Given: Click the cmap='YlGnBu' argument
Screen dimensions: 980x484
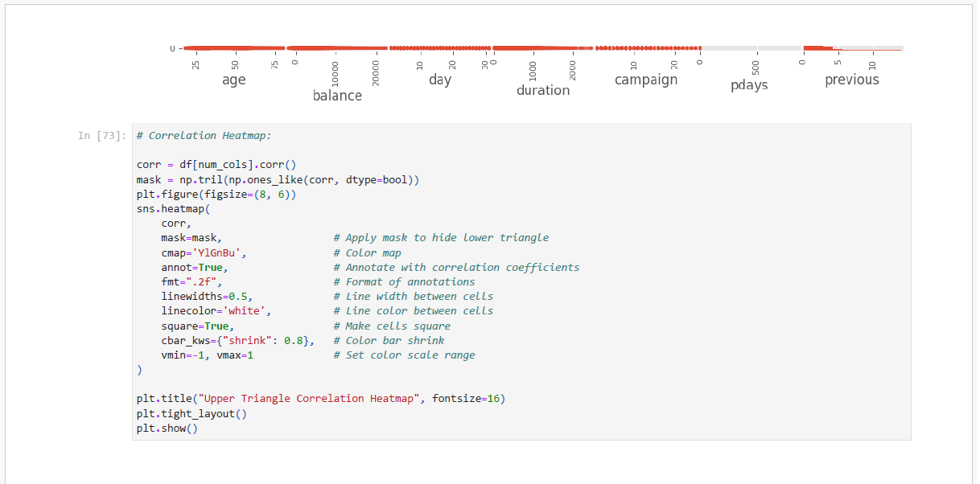Looking at the screenshot, I should pyautogui.click(x=204, y=252).
